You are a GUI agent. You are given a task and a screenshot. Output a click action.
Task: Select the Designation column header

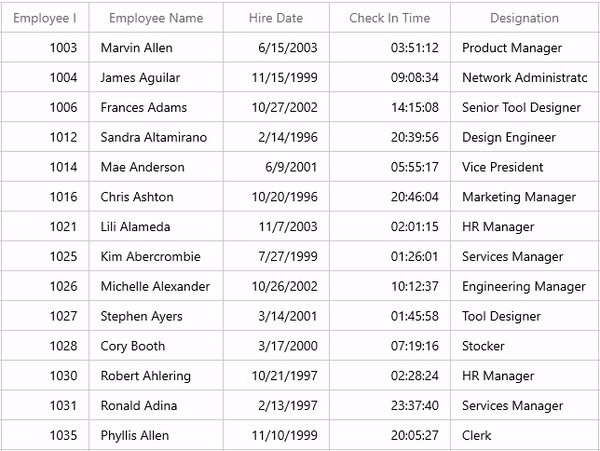tap(524, 18)
